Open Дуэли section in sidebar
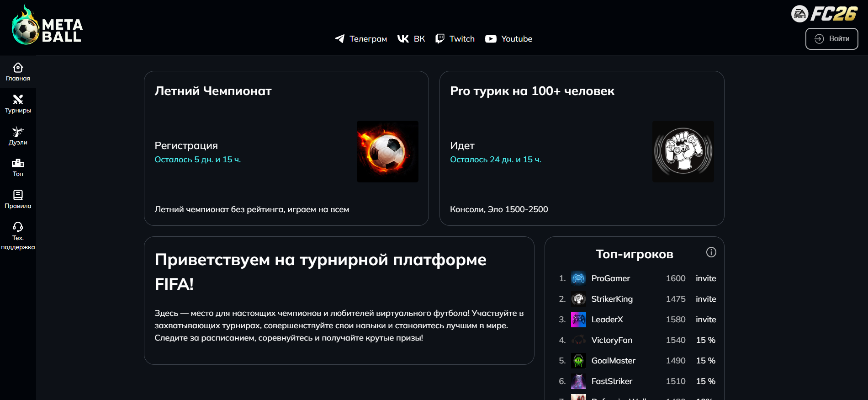 pos(18,136)
